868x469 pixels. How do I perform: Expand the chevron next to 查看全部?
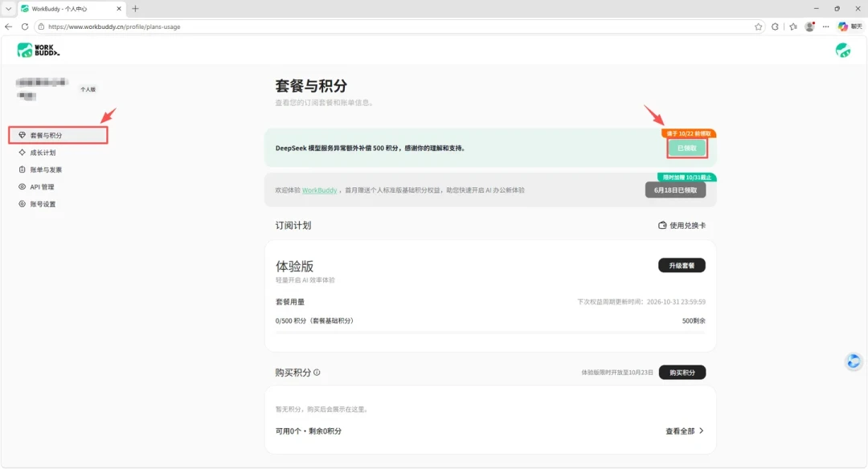[x=702, y=430]
